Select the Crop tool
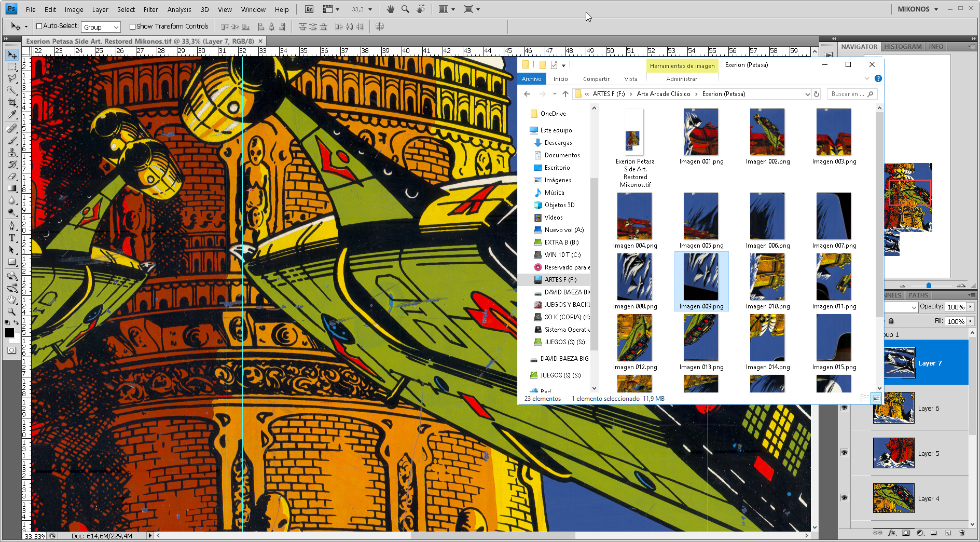Image resolution: width=980 pixels, height=542 pixels. click(x=10, y=101)
